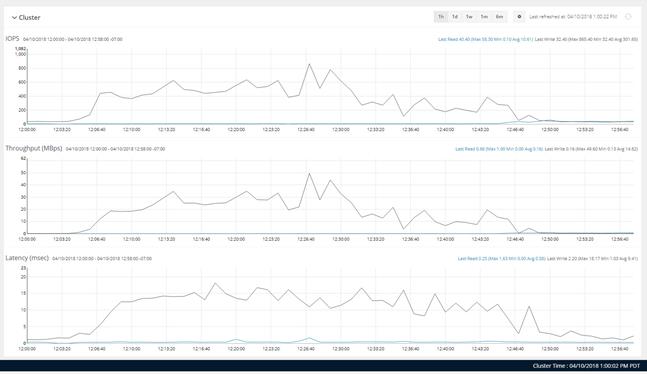This screenshot has height=374, width=647.
Task: Click the Throughput chart date range text
Action: tap(116, 149)
